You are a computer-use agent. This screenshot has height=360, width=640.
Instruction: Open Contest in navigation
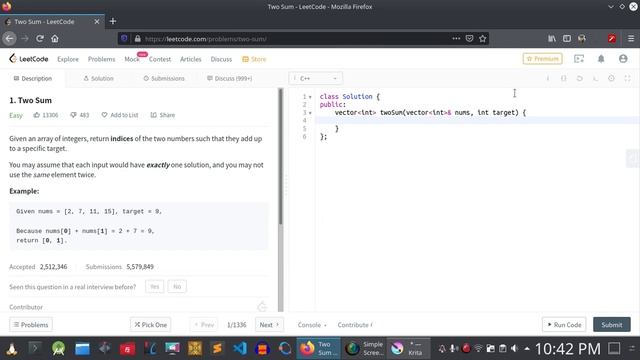(x=160, y=59)
